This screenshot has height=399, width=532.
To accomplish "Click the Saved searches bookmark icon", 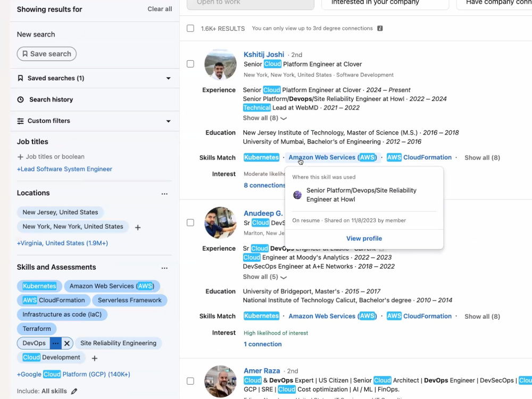I will click(x=20, y=78).
